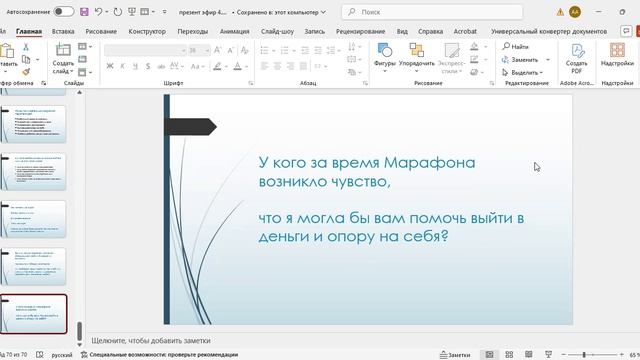Click the Надстройки add-ins button
Viewport: 640px width, 360px height.
point(617,55)
